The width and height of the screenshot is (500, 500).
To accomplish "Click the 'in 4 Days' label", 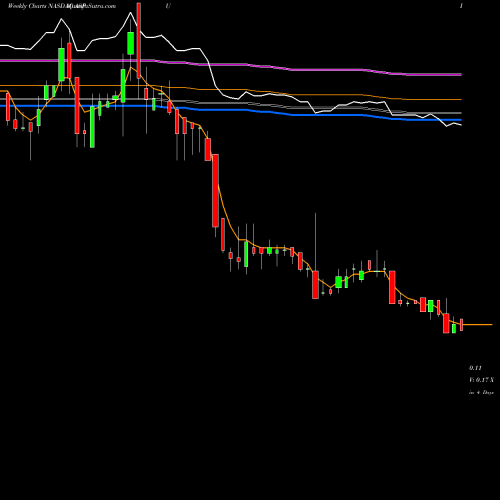I will tap(481, 393).
